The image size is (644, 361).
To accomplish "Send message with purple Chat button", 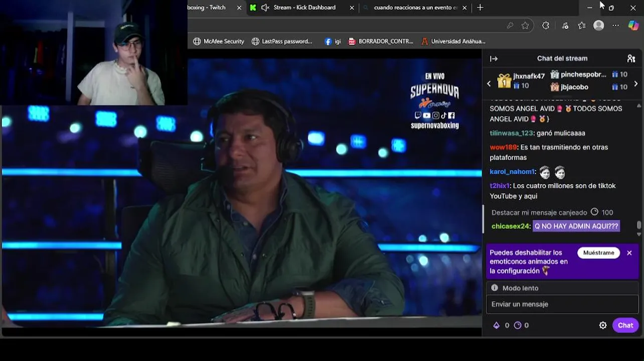I will point(625,325).
